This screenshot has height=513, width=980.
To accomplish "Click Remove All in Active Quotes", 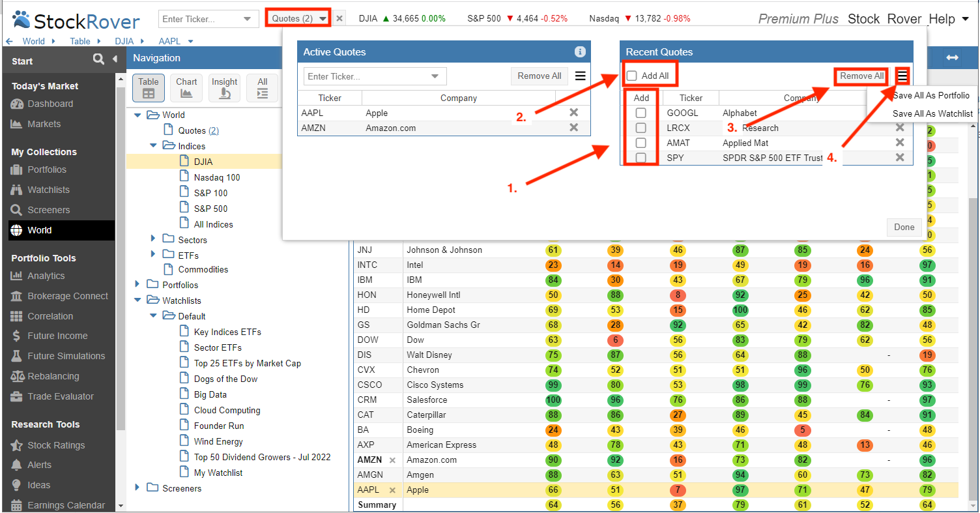I will tap(540, 76).
